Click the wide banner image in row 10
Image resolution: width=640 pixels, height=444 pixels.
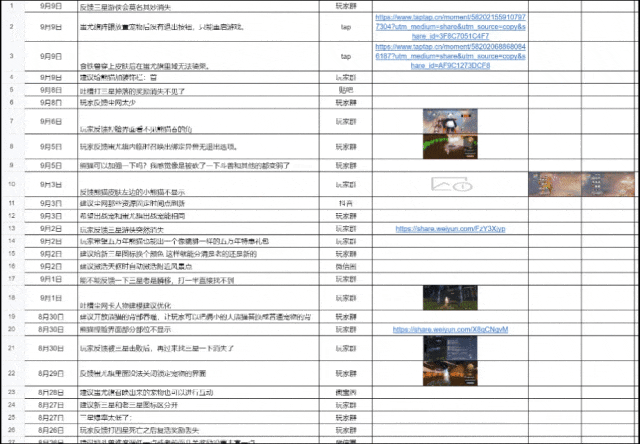582,184
